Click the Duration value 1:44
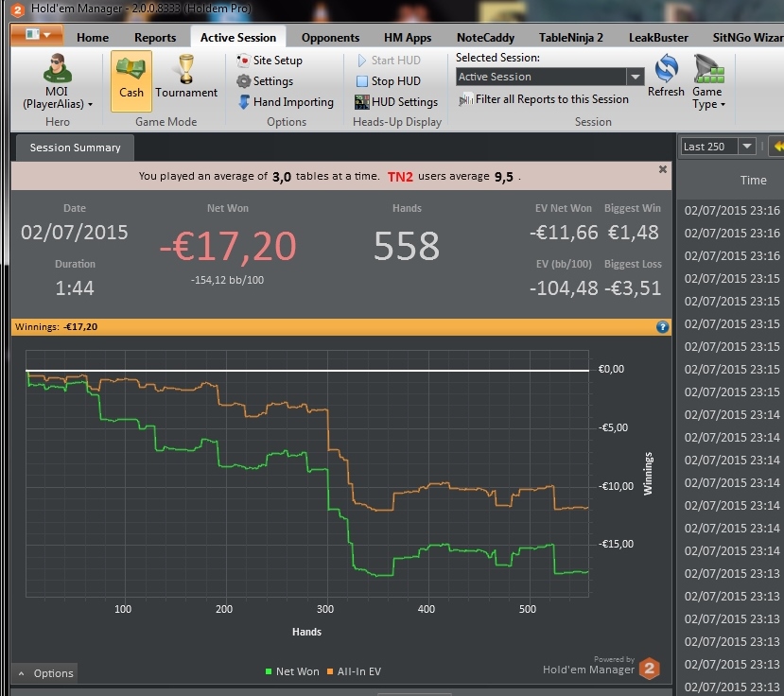 75,288
